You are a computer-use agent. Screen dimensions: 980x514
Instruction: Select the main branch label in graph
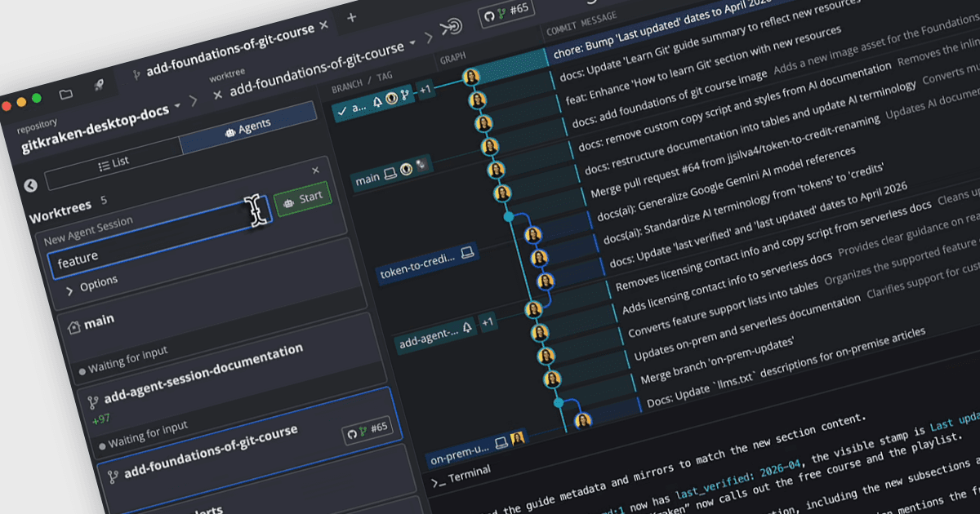(391, 174)
